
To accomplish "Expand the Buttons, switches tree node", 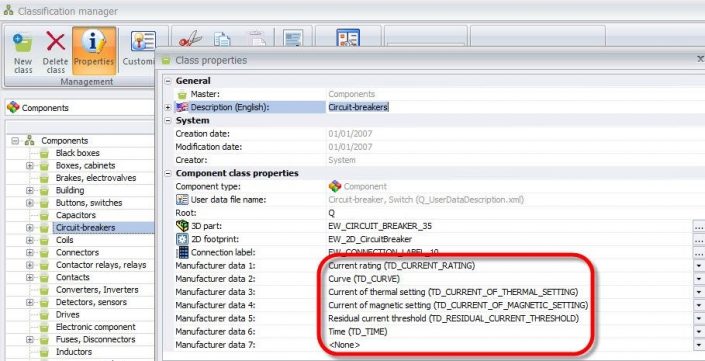I will click(x=30, y=203).
